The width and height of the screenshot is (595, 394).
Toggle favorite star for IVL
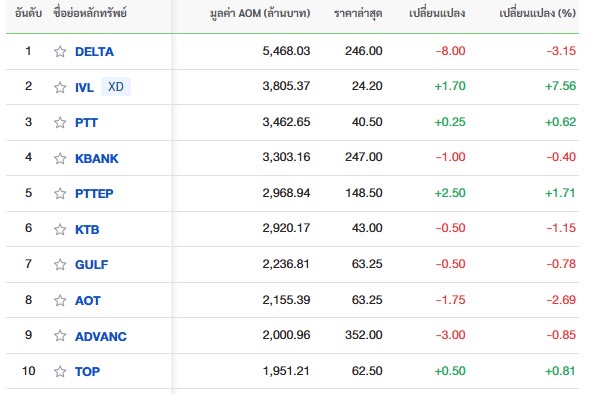click(x=60, y=87)
